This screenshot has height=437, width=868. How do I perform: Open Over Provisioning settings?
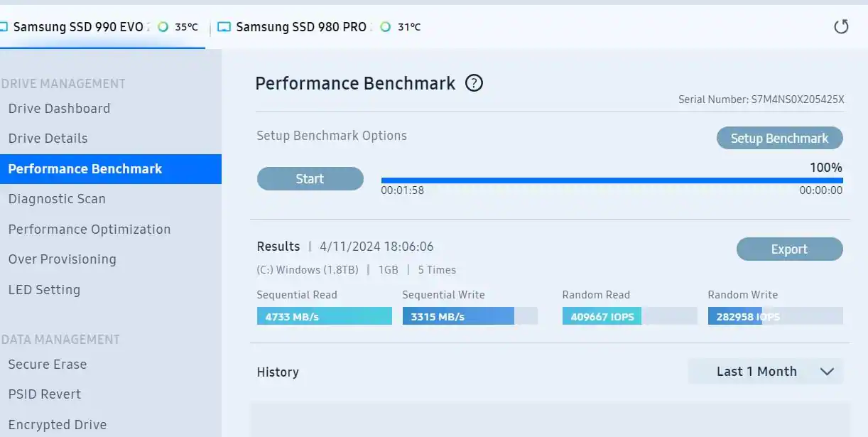click(x=62, y=259)
